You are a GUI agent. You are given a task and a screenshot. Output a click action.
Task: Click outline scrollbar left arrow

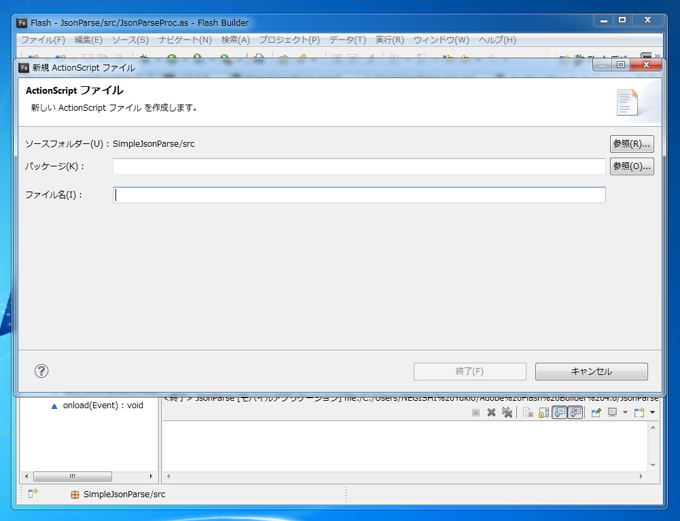pos(26,476)
